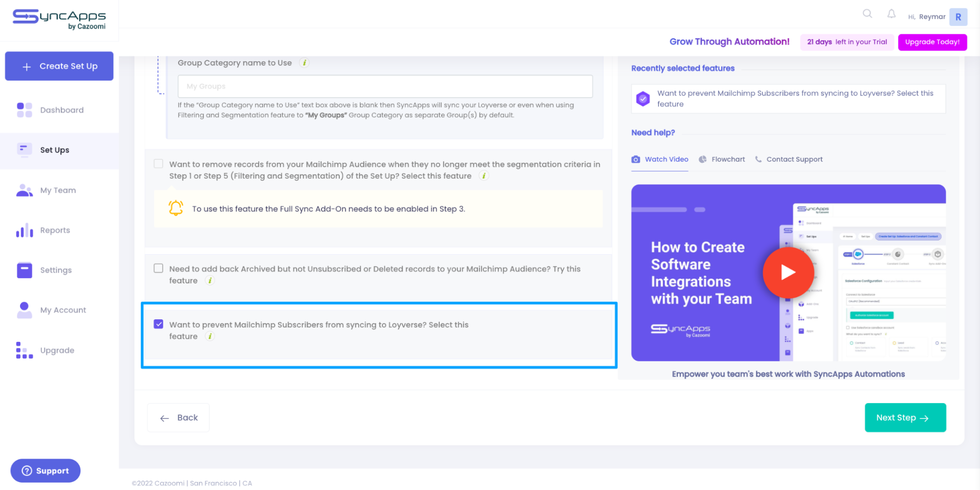Click Upgrade Today! button
This screenshot has height=490, width=980.
coord(932,42)
